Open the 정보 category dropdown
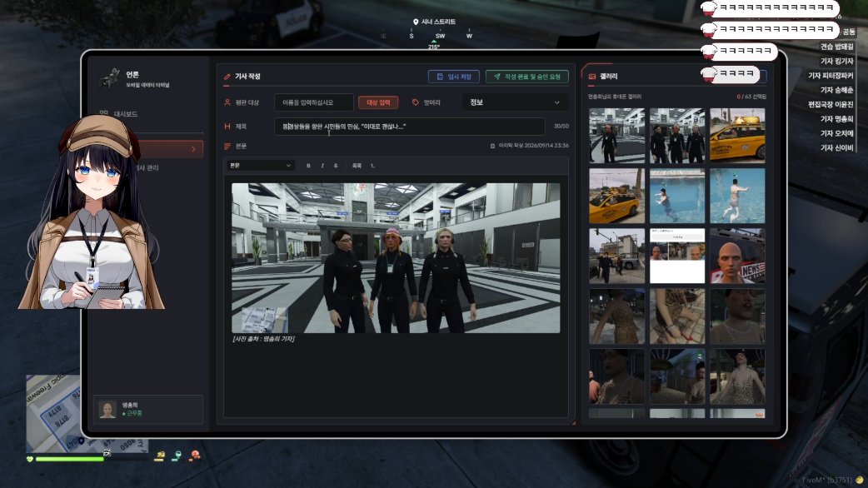 tap(515, 102)
